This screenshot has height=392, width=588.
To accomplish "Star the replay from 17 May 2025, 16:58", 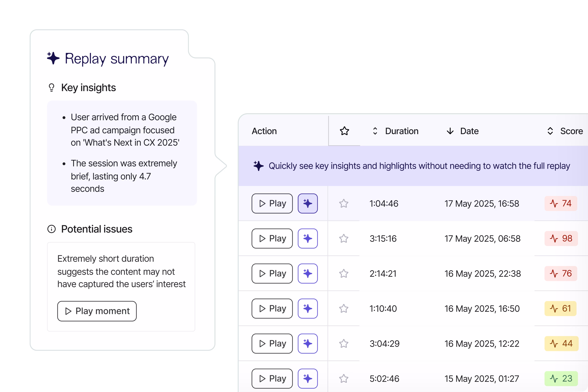I will click(344, 203).
